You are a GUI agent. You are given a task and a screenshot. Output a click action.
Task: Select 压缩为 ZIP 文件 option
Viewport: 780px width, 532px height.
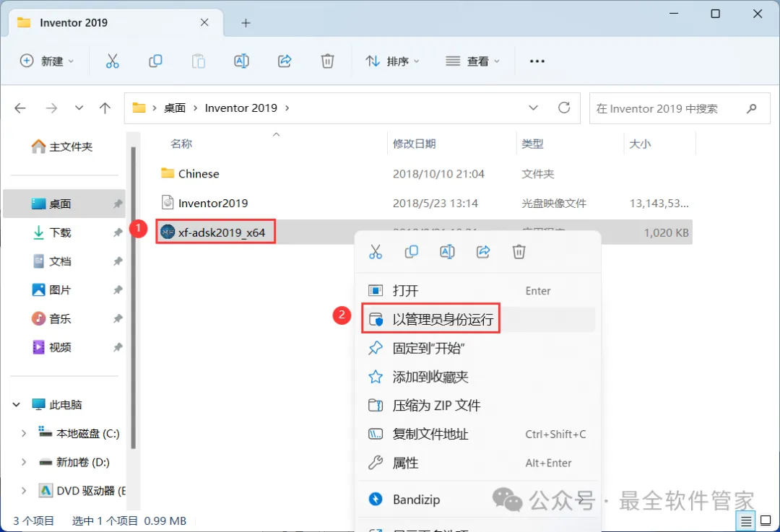click(477, 405)
